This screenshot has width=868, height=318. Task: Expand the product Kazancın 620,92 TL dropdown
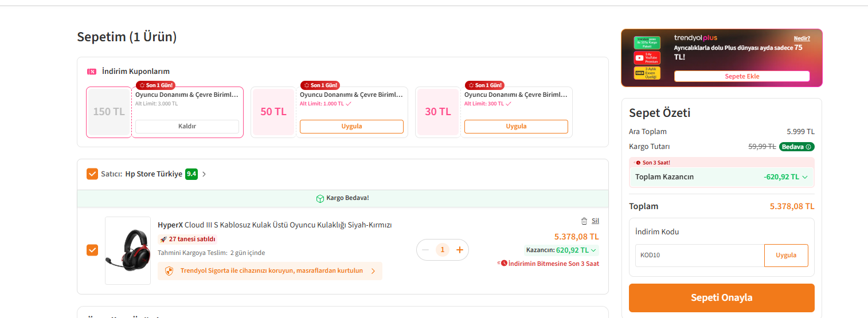click(x=561, y=250)
